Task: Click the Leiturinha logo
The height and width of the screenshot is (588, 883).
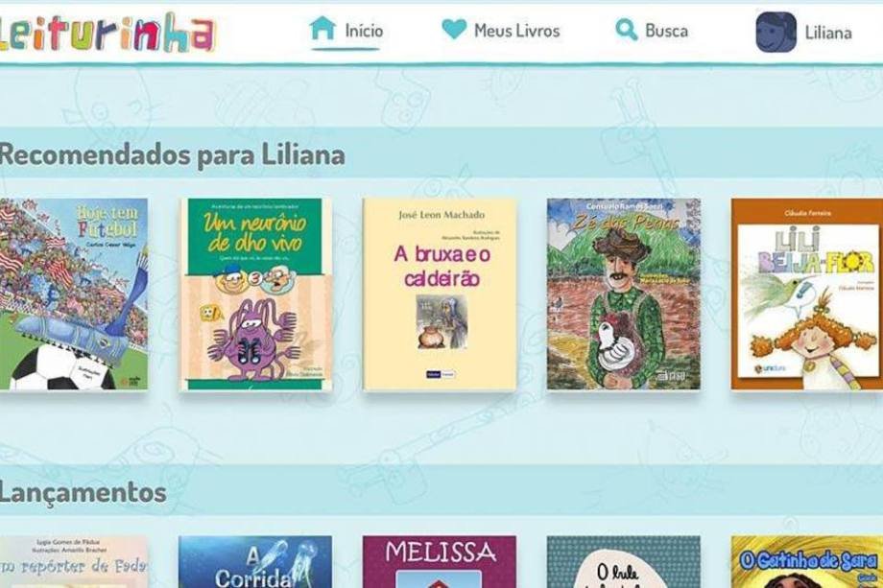Action: 106,34
